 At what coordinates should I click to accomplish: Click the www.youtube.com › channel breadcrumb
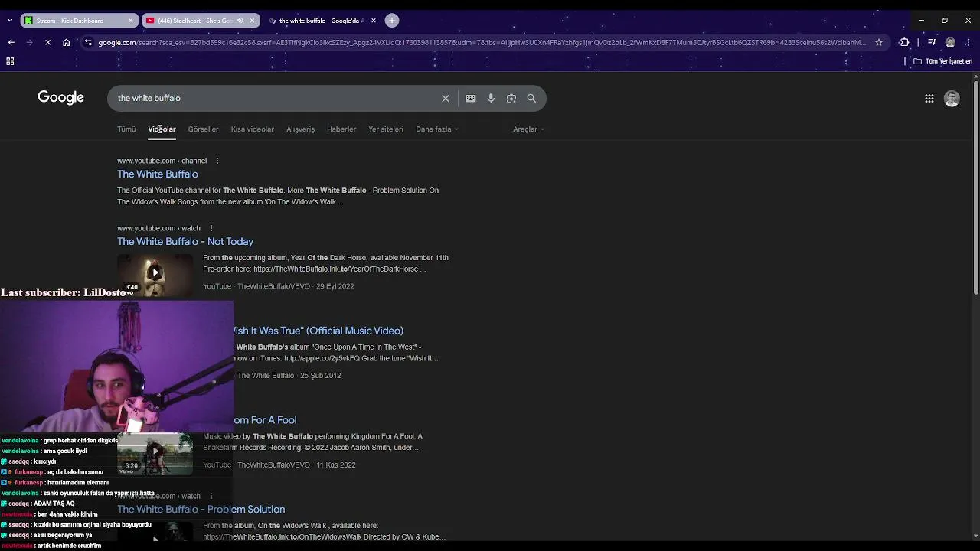[162, 161]
